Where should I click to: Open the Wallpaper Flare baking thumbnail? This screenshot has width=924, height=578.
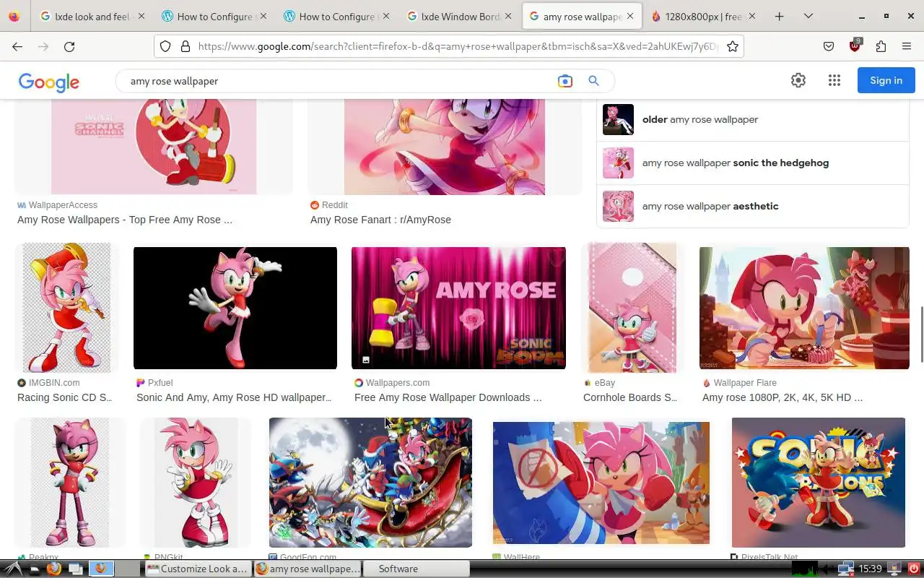[804, 308]
